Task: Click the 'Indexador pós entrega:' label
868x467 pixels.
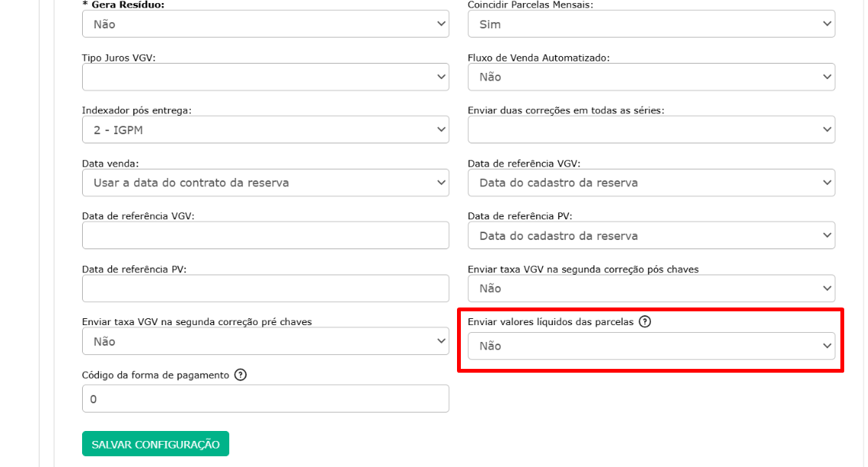Action: 136,110
